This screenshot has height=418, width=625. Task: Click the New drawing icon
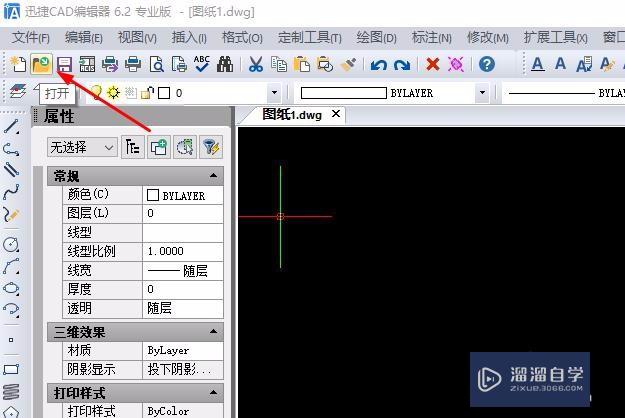pyautogui.click(x=18, y=64)
